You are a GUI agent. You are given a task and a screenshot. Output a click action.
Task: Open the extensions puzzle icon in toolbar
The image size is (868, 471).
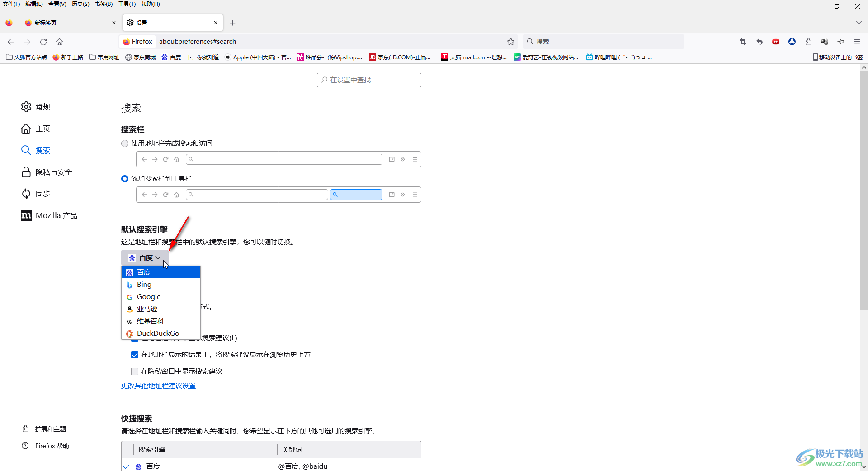coord(808,42)
